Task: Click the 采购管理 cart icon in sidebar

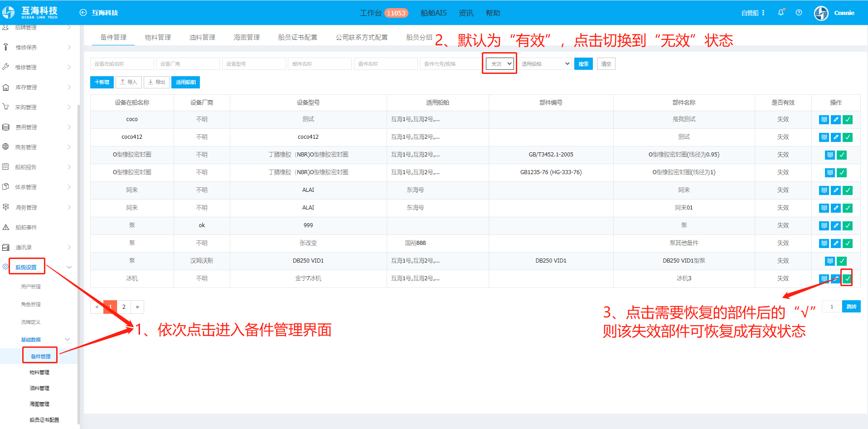Action: pyautogui.click(x=6, y=107)
